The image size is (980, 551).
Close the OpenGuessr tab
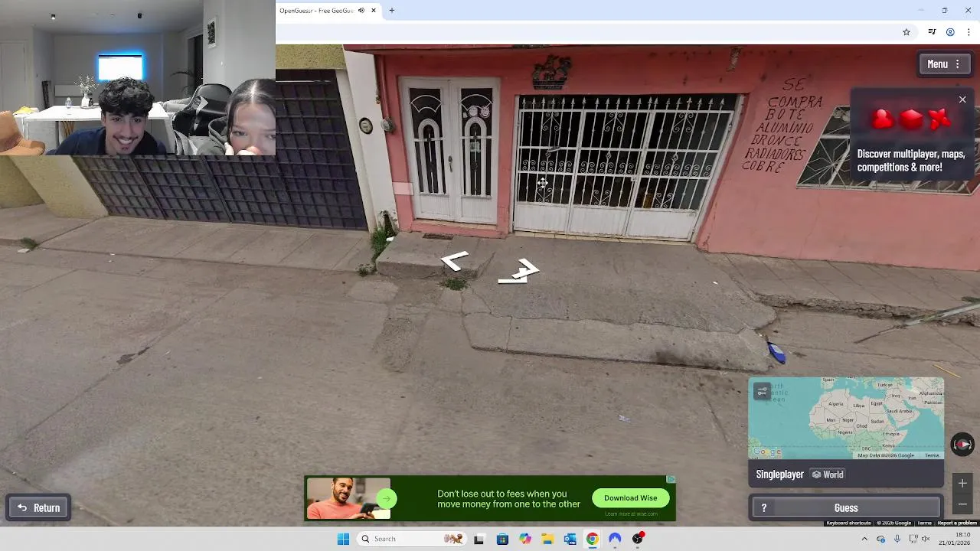click(x=374, y=11)
